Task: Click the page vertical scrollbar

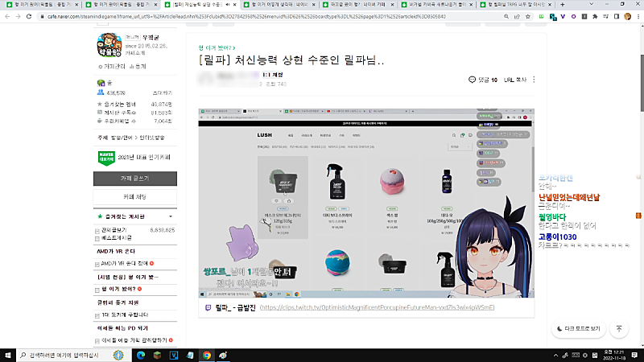Action: click(642, 82)
